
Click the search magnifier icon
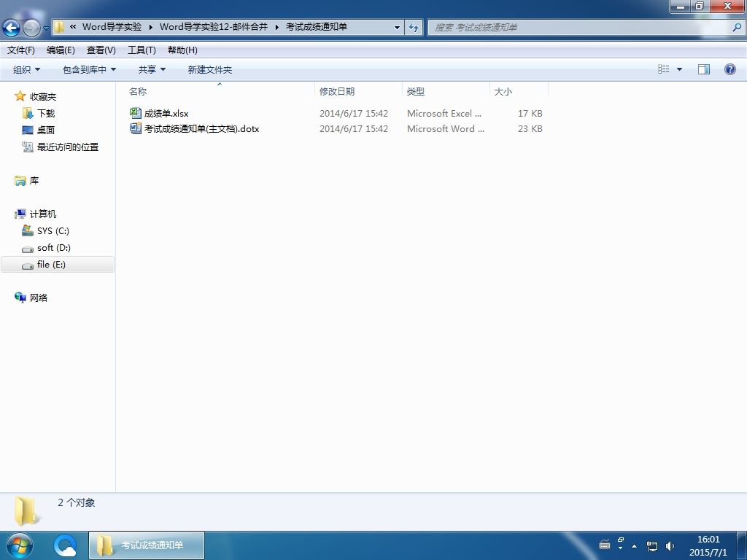tap(737, 28)
